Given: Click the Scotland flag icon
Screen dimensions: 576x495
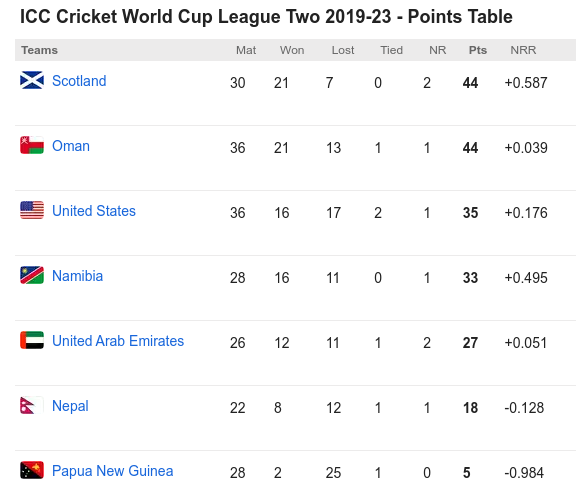Looking at the screenshot, I should click(x=32, y=80).
